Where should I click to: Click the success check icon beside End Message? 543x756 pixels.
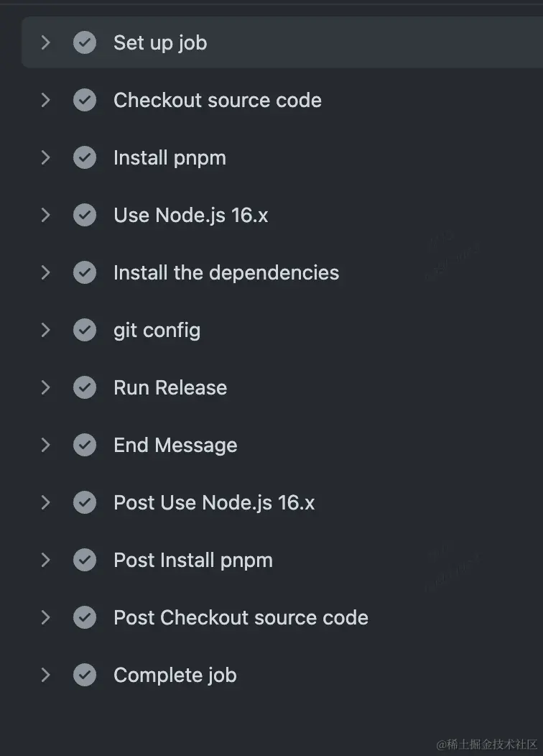(85, 445)
